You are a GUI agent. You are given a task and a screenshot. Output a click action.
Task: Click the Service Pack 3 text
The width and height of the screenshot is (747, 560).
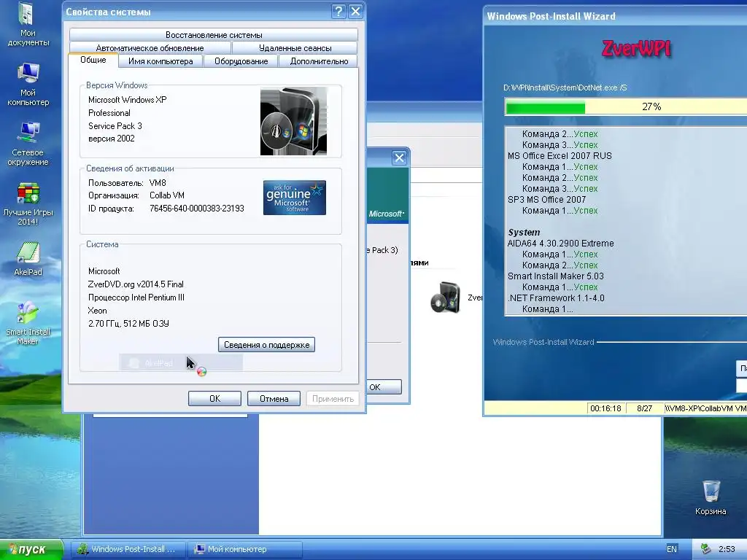[115, 125]
